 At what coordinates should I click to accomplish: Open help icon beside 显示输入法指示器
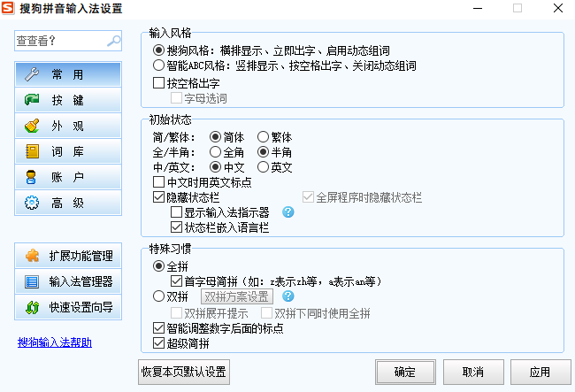click(288, 212)
